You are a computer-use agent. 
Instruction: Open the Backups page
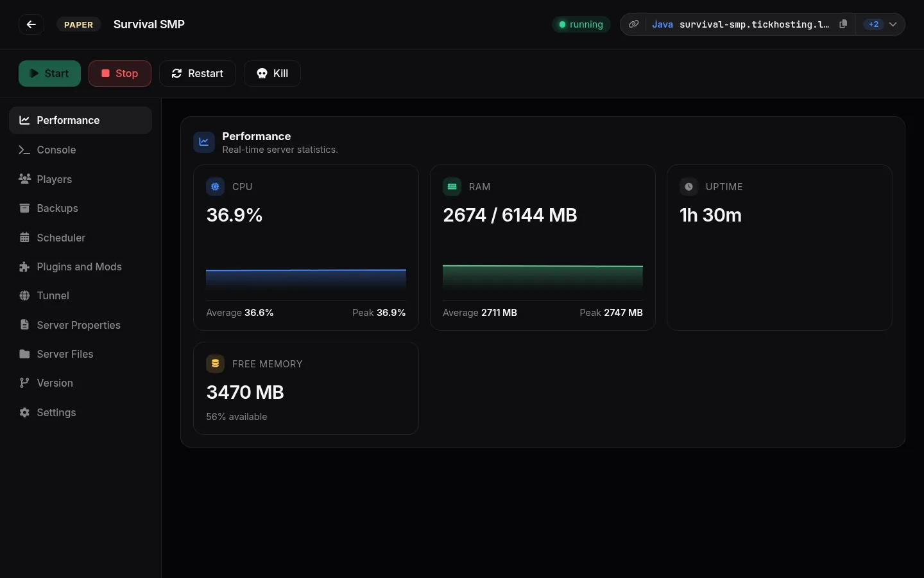coord(80,208)
